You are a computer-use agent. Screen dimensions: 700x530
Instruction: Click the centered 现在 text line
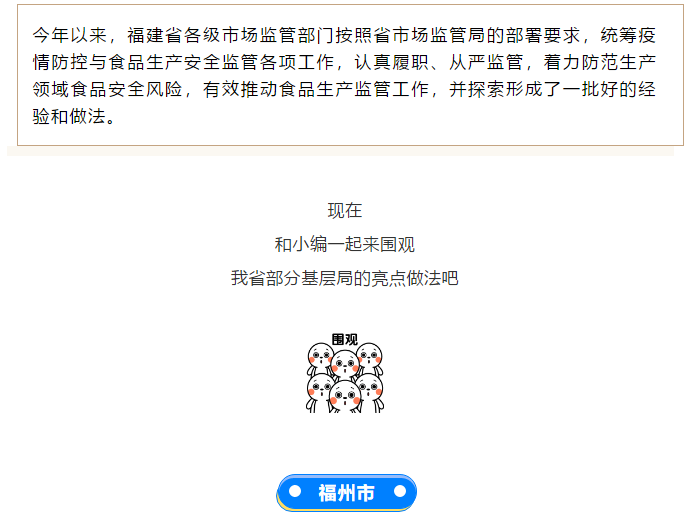[345, 210]
